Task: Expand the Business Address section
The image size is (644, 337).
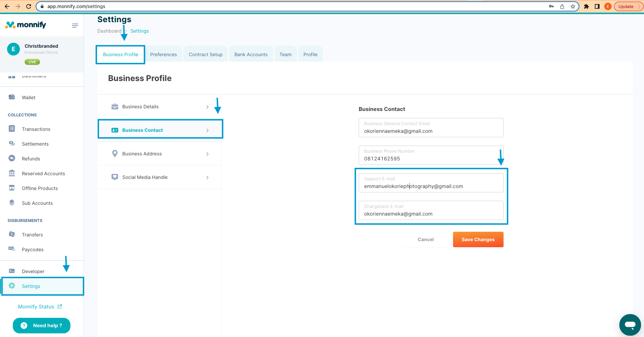Action: click(x=159, y=154)
